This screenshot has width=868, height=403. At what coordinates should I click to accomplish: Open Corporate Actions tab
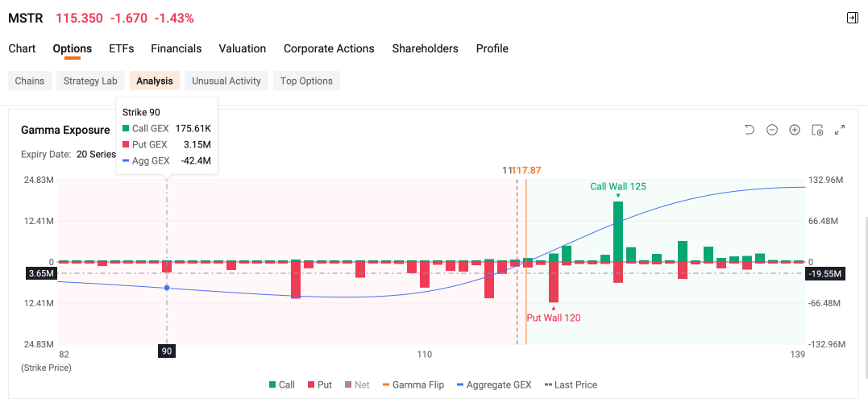[x=329, y=48]
